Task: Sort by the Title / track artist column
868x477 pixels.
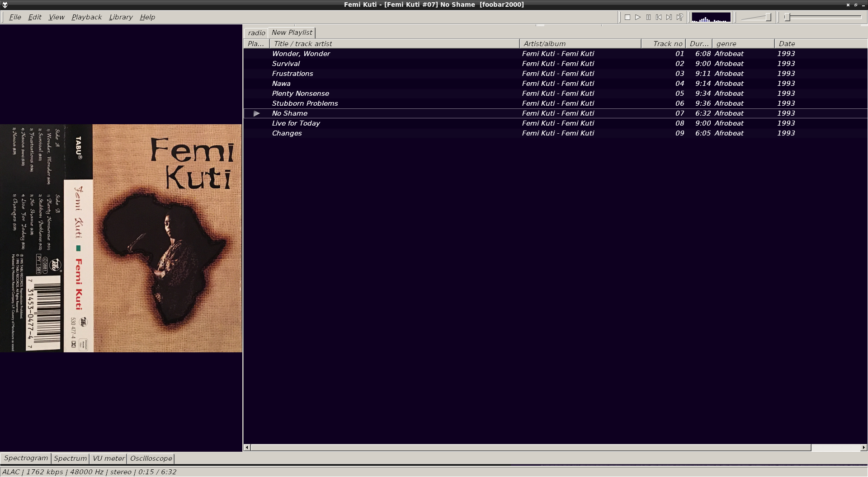Action: [x=394, y=44]
